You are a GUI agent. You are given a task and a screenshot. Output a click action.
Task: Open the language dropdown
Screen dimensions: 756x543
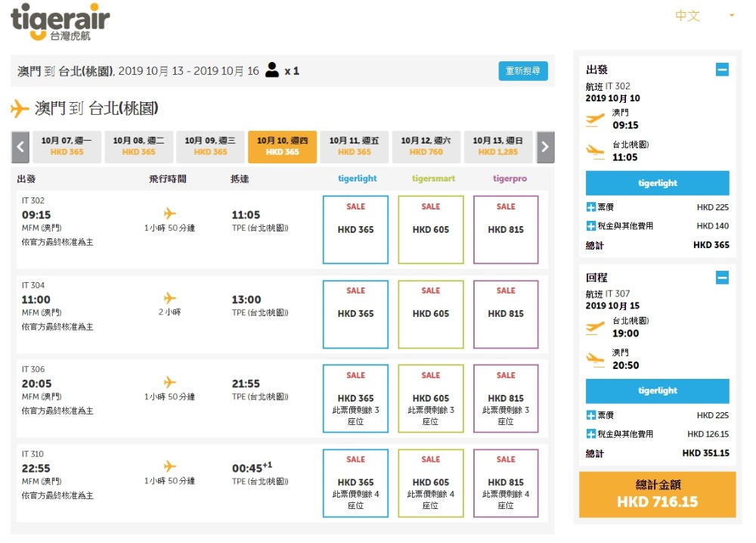click(x=705, y=16)
